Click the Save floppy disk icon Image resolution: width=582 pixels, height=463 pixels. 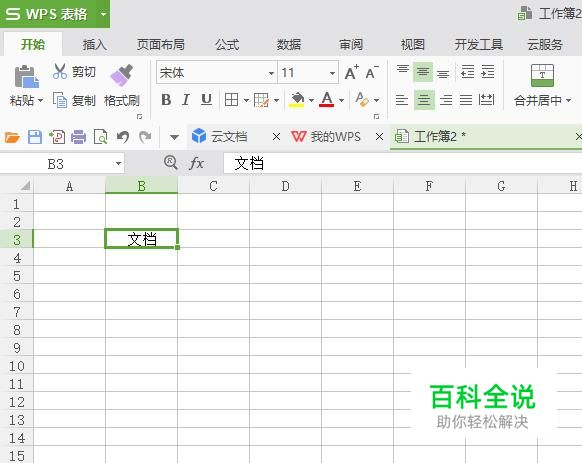35,137
